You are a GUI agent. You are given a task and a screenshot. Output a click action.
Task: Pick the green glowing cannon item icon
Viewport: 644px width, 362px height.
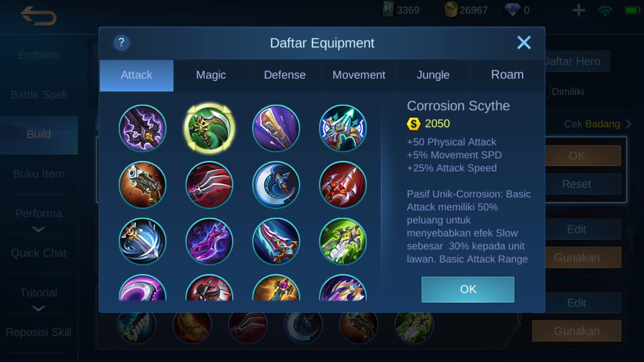tap(343, 241)
